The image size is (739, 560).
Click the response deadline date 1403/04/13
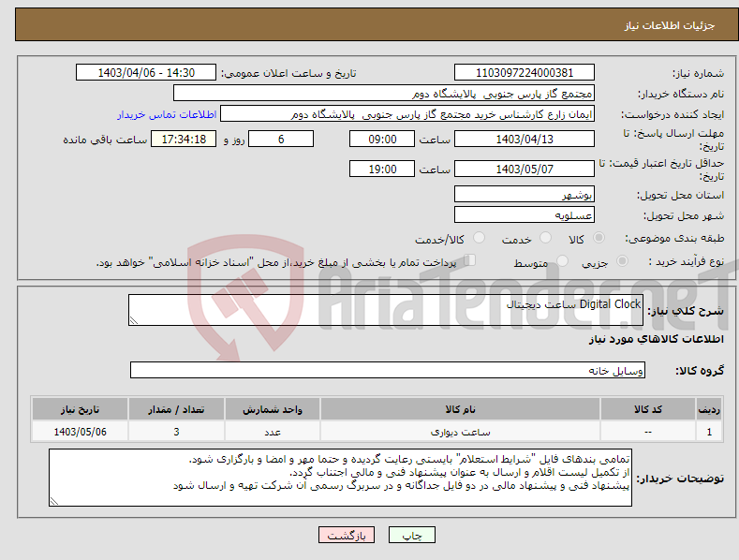525,139
